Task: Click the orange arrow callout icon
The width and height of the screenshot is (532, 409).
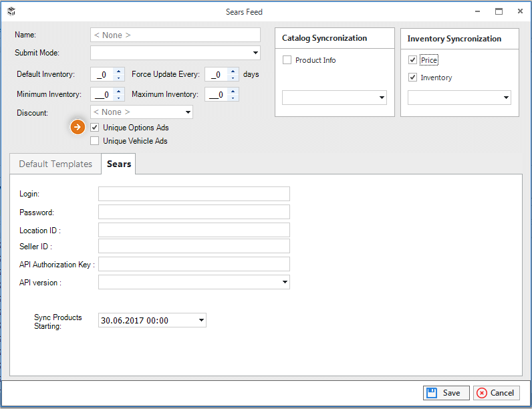Action: 78,127
